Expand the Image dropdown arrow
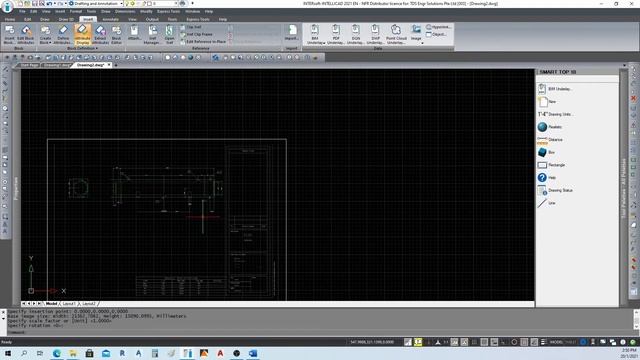 point(422,43)
